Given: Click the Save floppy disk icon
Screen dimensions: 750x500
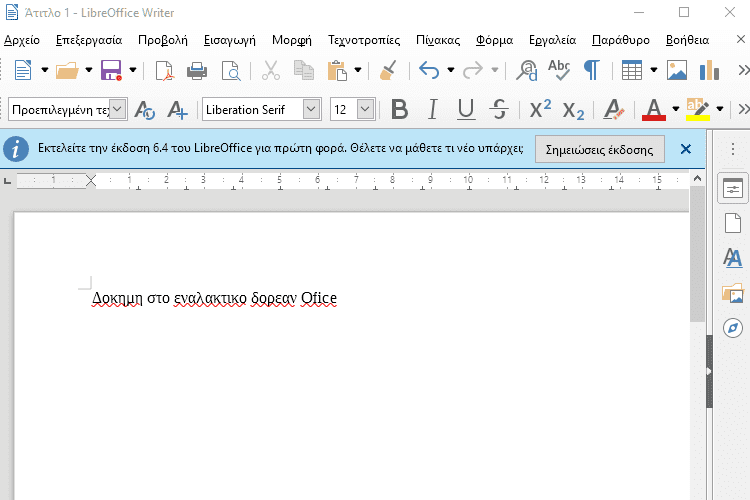Looking at the screenshot, I should [111, 70].
